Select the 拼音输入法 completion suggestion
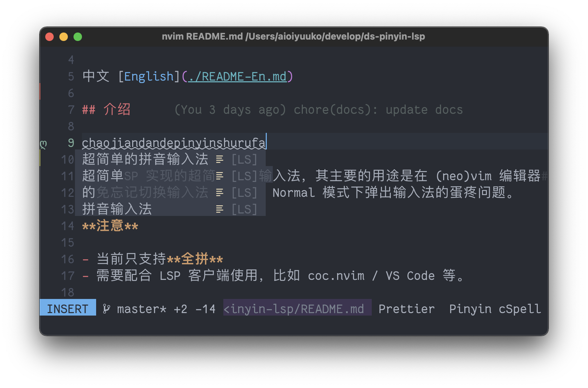The height and width of the screenshot is (388, 588). click(x=117, y=209)
